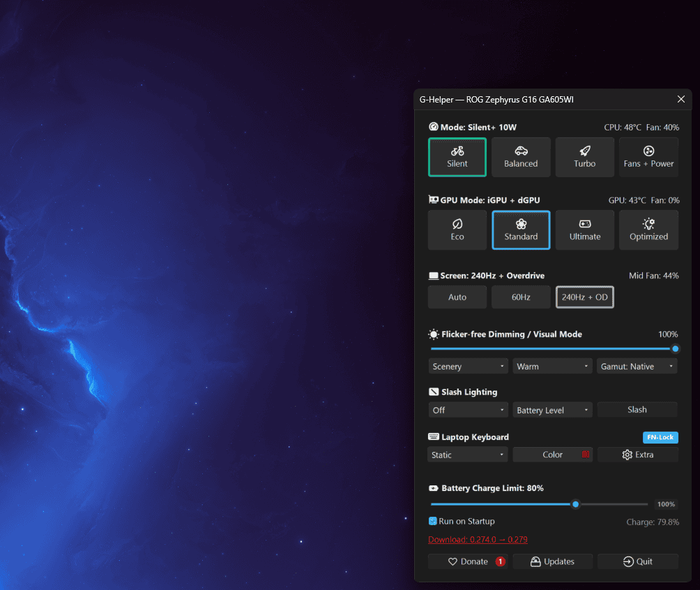Switch to Turbo performance mode

pyautogui.click(x=585, y=157)
